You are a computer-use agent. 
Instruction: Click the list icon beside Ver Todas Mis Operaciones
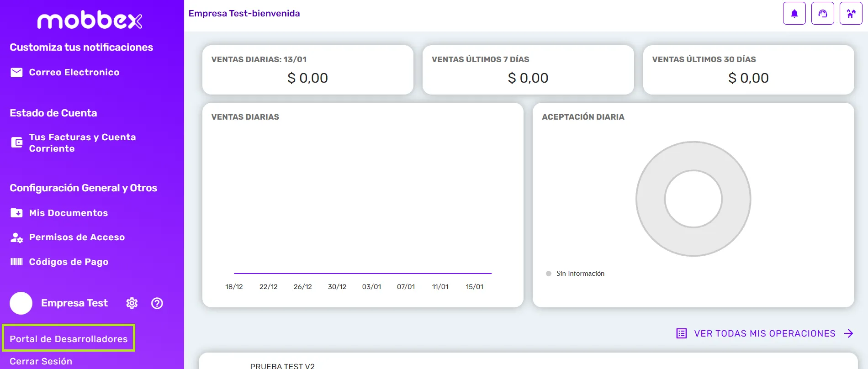pos(681,333)
